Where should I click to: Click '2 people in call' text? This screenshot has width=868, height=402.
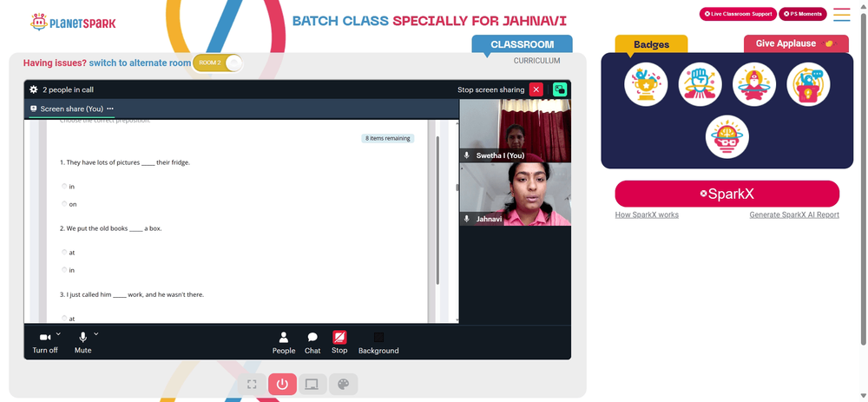pos(68,89)
